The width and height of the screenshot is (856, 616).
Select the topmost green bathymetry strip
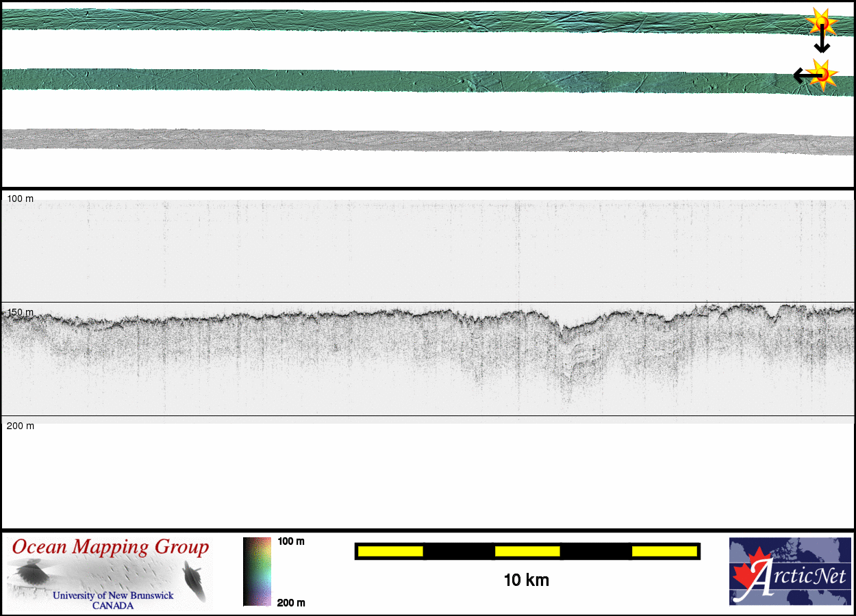point(411,21)
